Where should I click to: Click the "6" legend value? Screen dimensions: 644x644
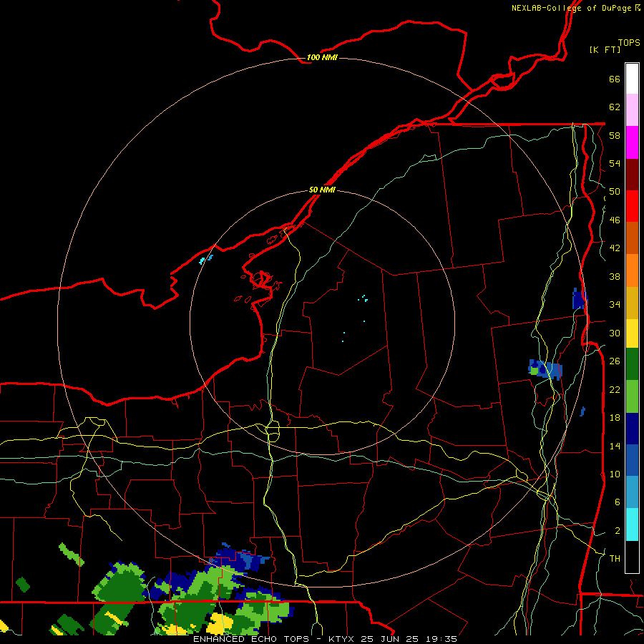point(618,502)
